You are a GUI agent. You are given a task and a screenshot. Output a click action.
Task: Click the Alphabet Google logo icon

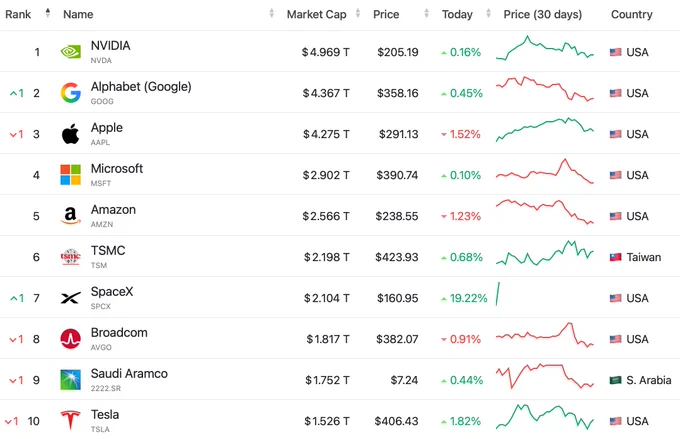click(x=70, y=93)
